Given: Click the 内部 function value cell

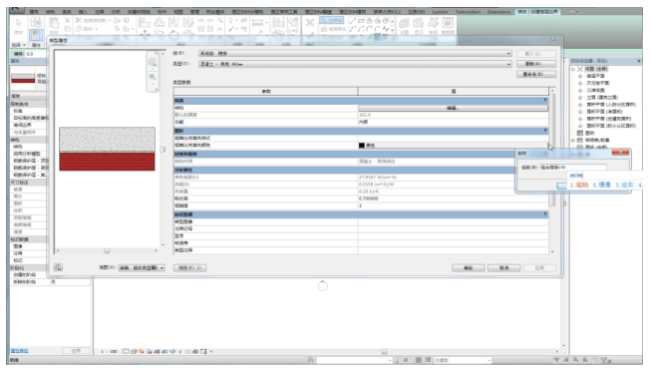Looking at the screenshot, I should point(453,122).
